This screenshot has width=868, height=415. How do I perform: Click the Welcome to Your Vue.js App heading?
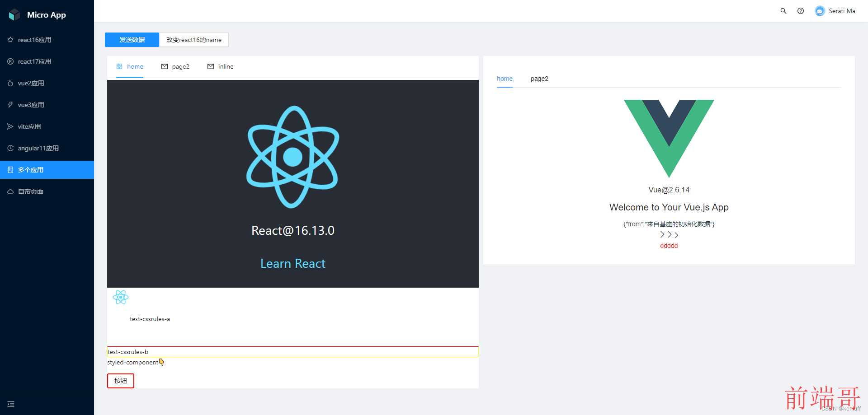click(x=669, y=207)
